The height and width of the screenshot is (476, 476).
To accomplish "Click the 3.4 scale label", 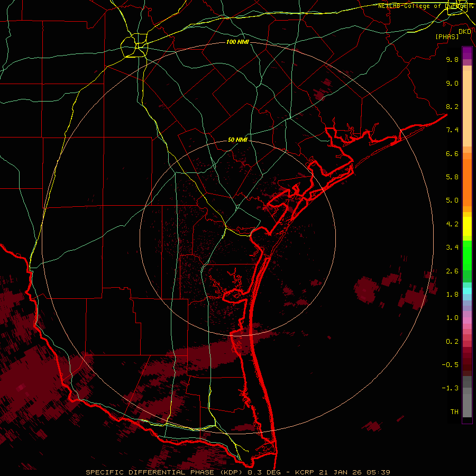I will [x=452, y=248].
